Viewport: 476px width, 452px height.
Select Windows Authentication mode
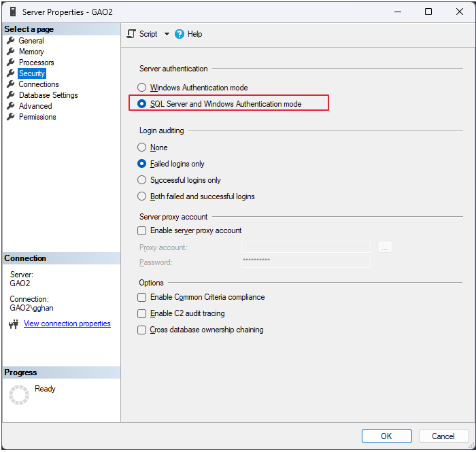click(x=192, y=88)
